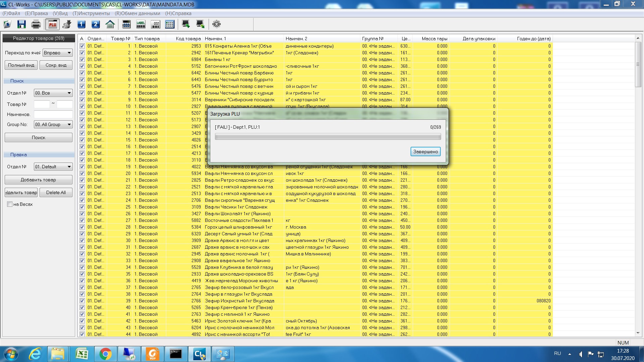Open the Инструменты menu
This screenshot has height=362, width=644.
tap(91, 13)
